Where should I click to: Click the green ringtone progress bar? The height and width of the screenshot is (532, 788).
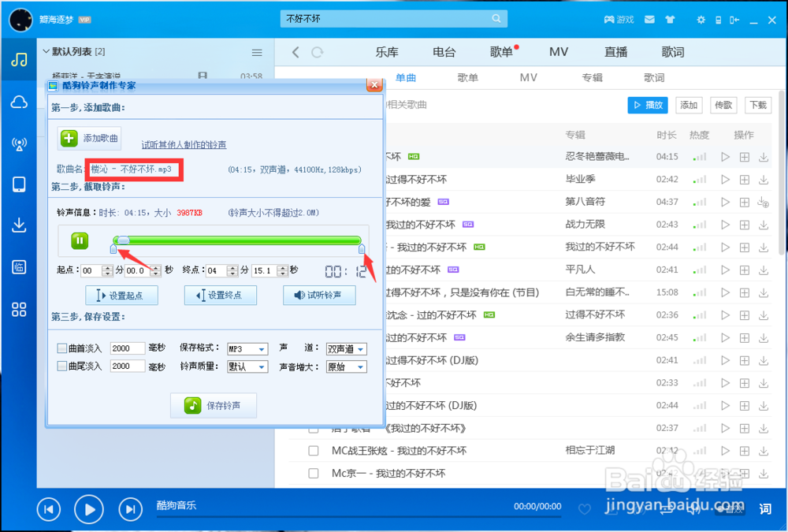pyautogui.click(x=237, y=240)
